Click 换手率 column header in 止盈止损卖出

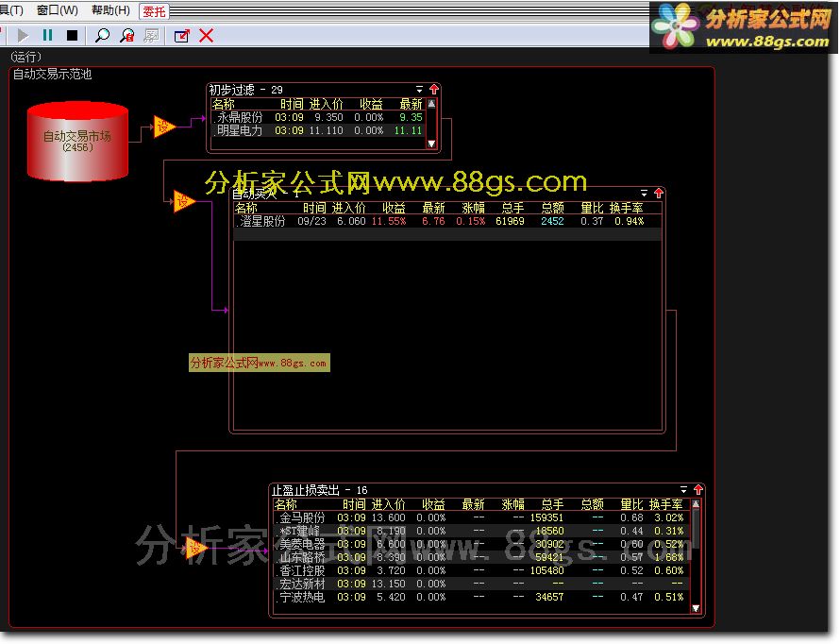pyautogui.click(x=666, y=504)
